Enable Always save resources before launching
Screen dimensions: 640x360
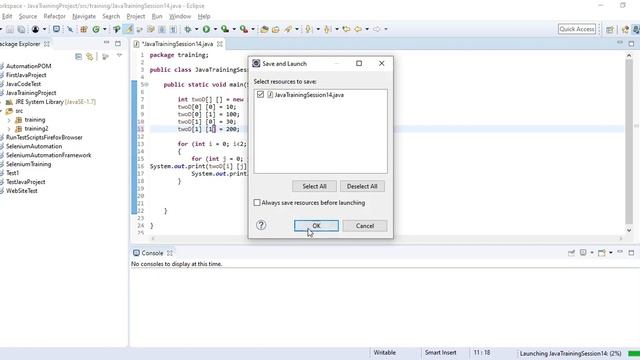pos(257,202)
